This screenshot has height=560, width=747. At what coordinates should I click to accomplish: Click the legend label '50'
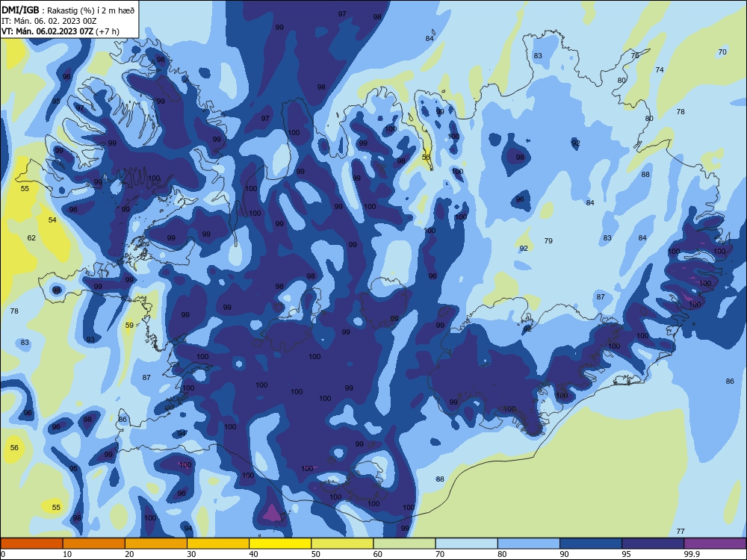(x=316, y=554)
